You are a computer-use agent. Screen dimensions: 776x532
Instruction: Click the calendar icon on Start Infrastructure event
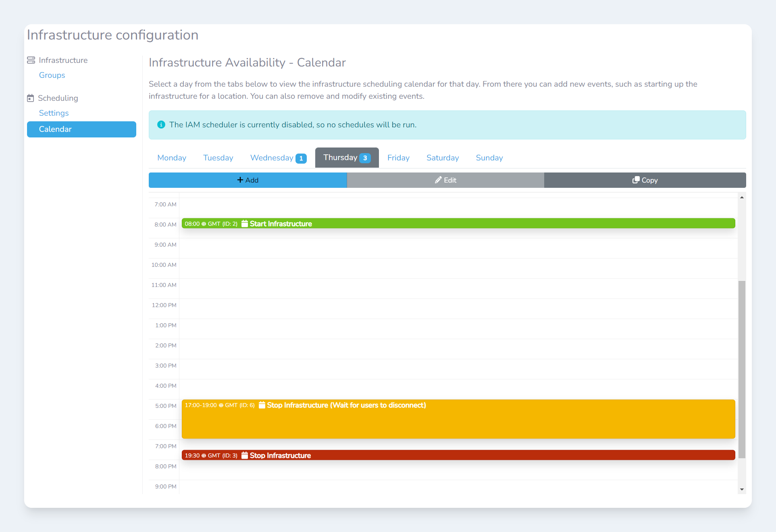pos(245,224)
